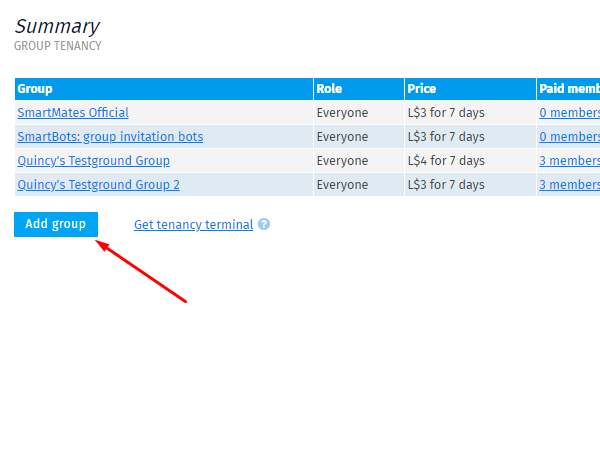Open the Get tenancy terminal link

[193, 225]
